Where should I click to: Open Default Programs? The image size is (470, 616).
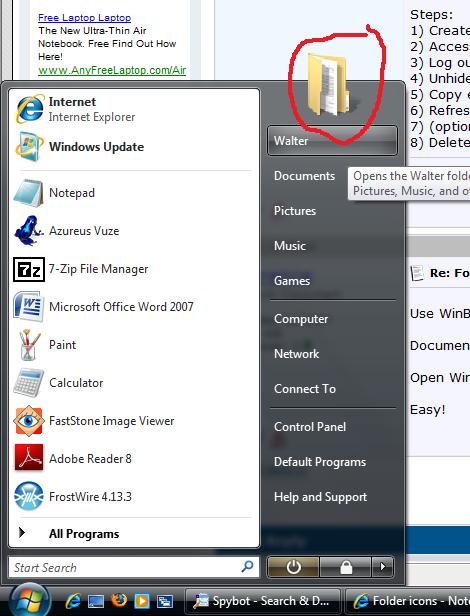(x=320, y=462)
